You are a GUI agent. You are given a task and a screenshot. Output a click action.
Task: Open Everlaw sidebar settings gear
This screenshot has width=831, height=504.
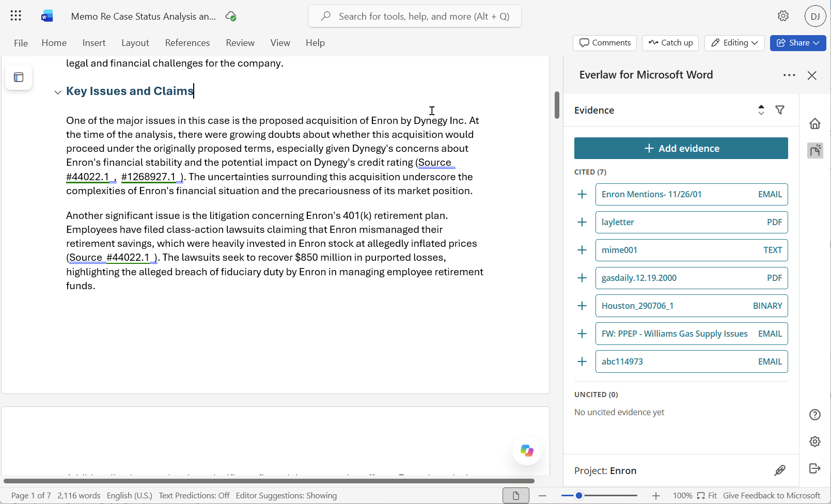click(814, 442)
